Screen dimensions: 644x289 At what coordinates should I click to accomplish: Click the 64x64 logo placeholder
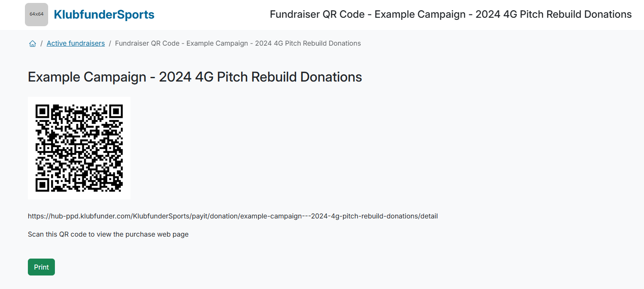36,14
